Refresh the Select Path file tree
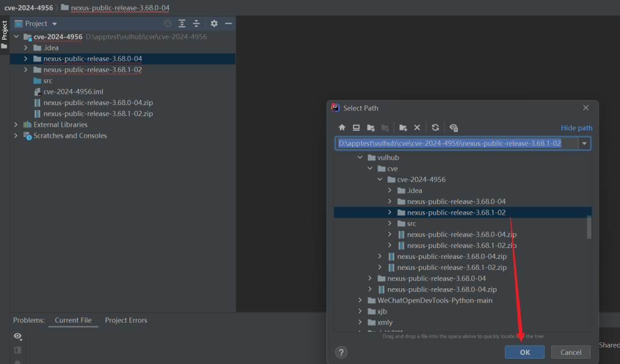The width and height of the screenshot is (620, 364). coord(435,127)
